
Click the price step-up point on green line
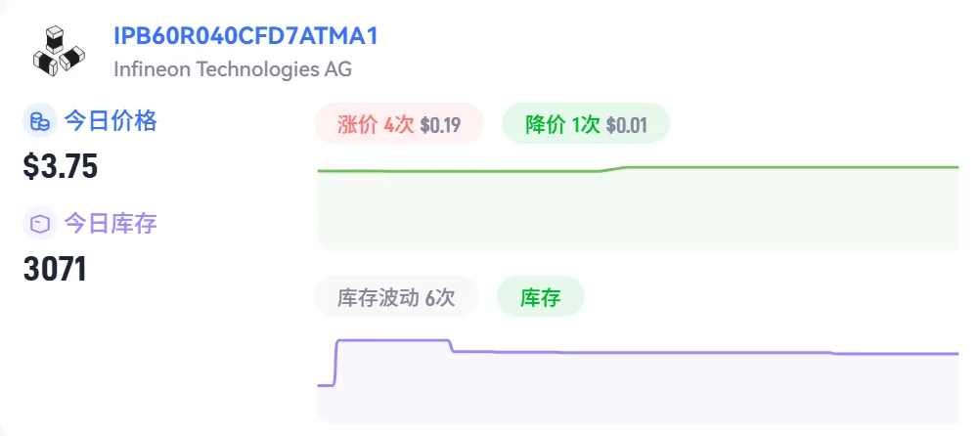click(612, 169)
